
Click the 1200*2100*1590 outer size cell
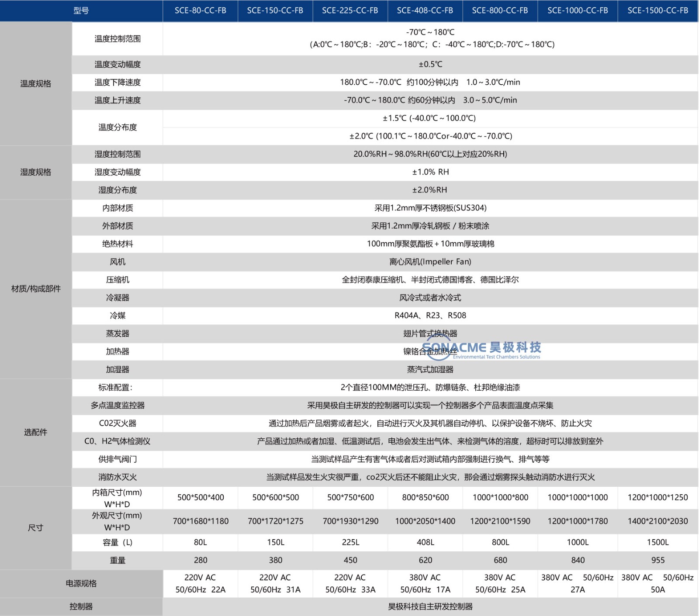click(x=500, y=521)
